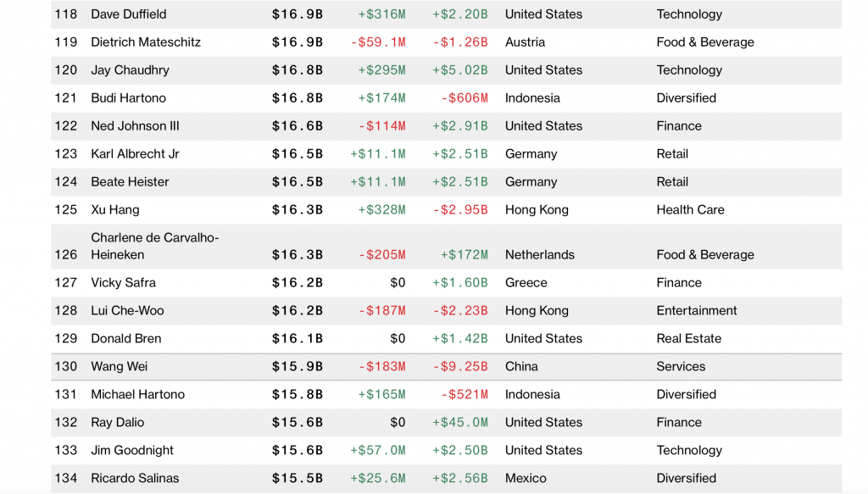Image resolution: width=868 pixels, height=494 pixels.
Task: Click Charlene de Carvalho-Heineken name
Action: (x=154, y=247)
